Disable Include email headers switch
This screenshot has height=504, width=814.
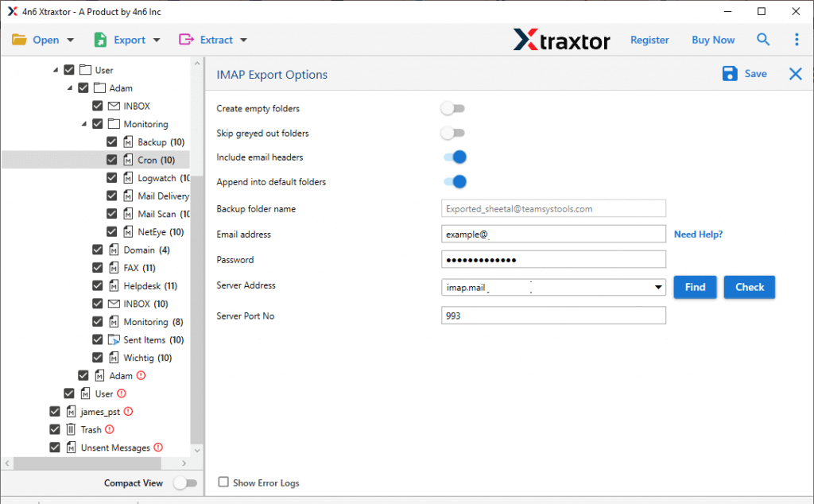point(455,157)
